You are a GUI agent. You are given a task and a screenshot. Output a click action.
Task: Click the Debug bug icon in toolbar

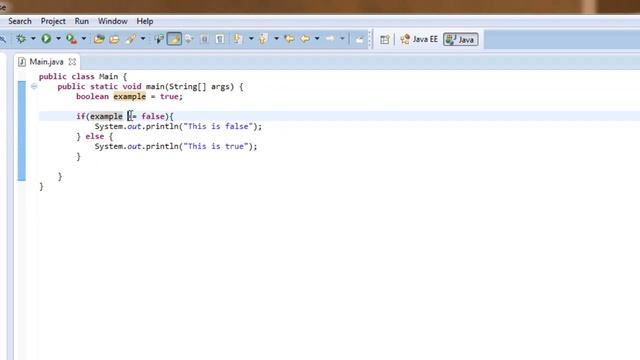[21, 39]
